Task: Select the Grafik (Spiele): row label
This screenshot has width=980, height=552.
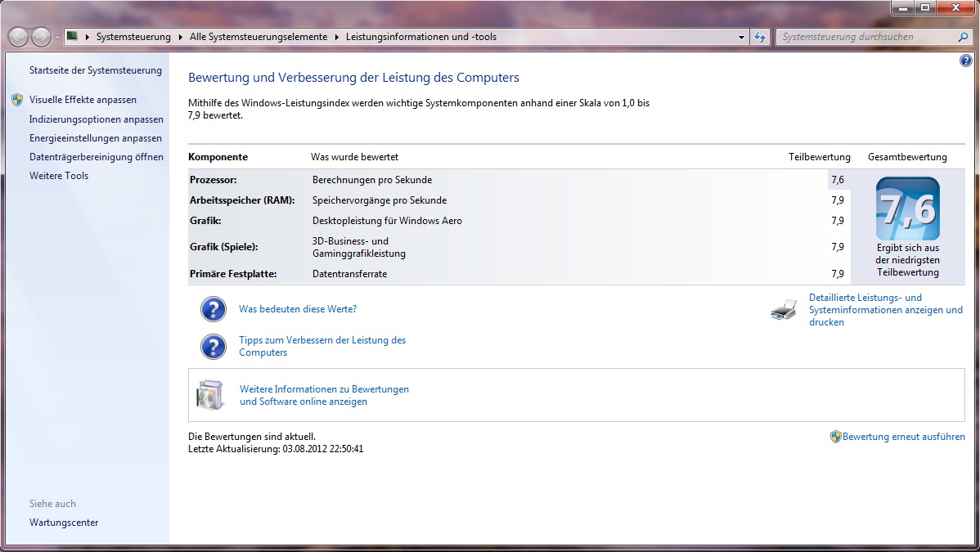Action: (x=224, y=247)
